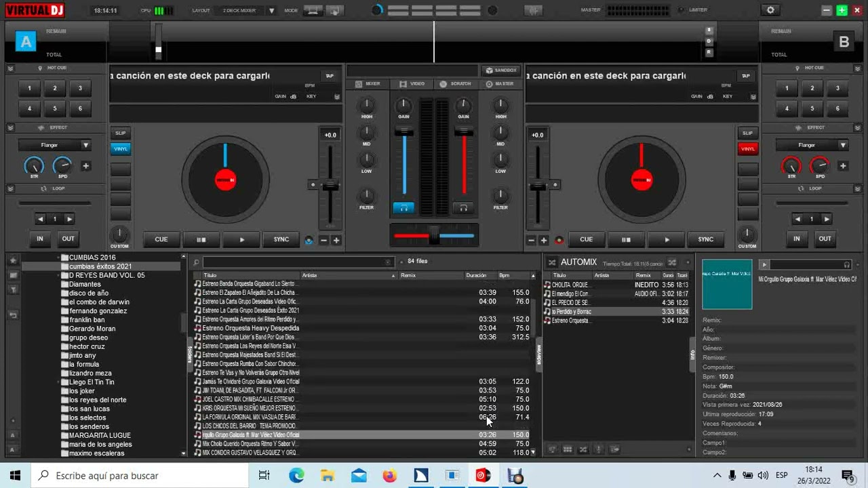Viewport: 868px width, 488px height.
Task: Toggle automix shuffle icon beside AUTOMIX title
Action: tap(552, 262)
